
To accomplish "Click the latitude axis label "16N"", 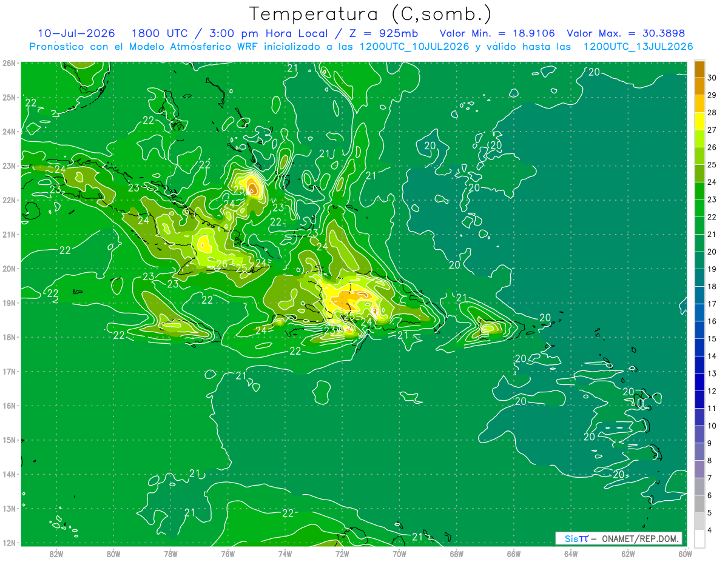I will tap(9, 406).
